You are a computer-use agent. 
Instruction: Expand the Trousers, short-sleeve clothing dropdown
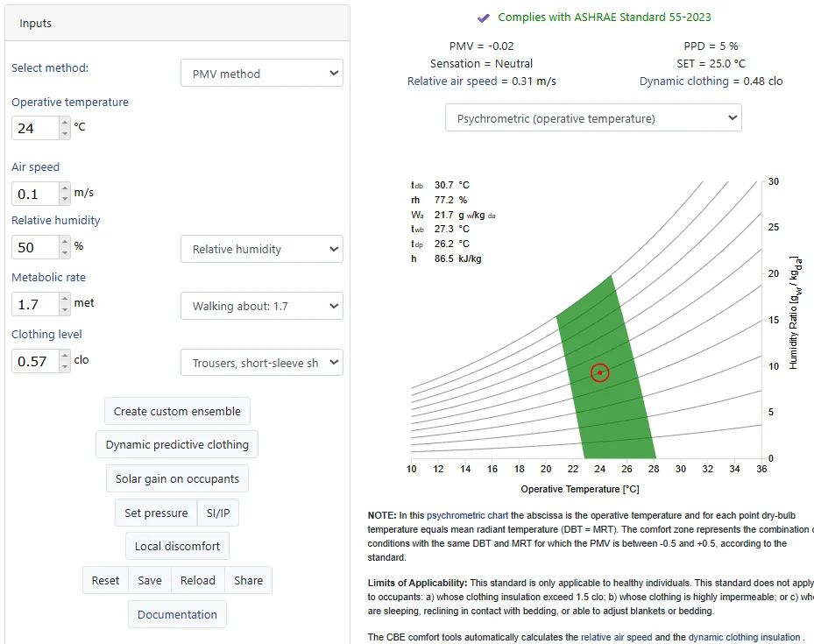pos(262,363)
